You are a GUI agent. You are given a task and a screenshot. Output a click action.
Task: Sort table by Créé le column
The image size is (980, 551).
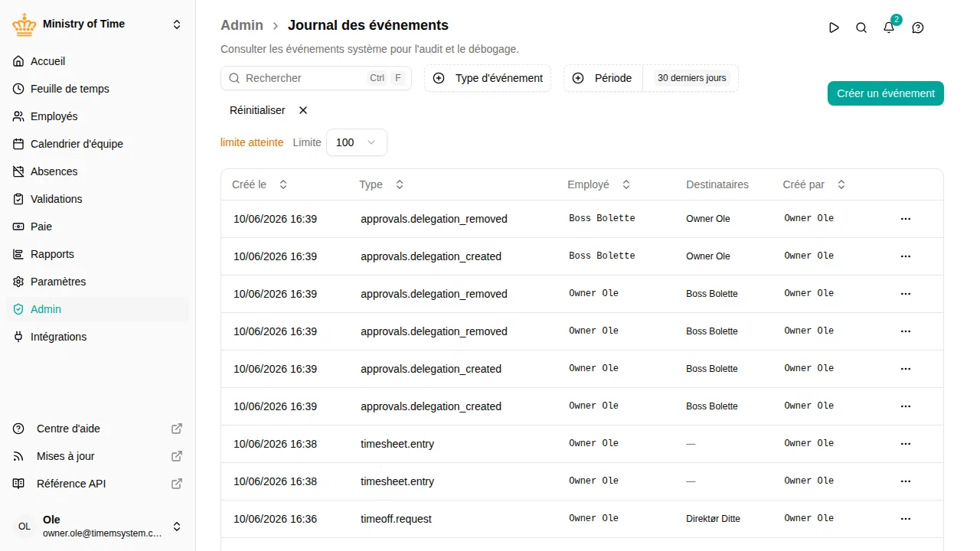point(260,184)
